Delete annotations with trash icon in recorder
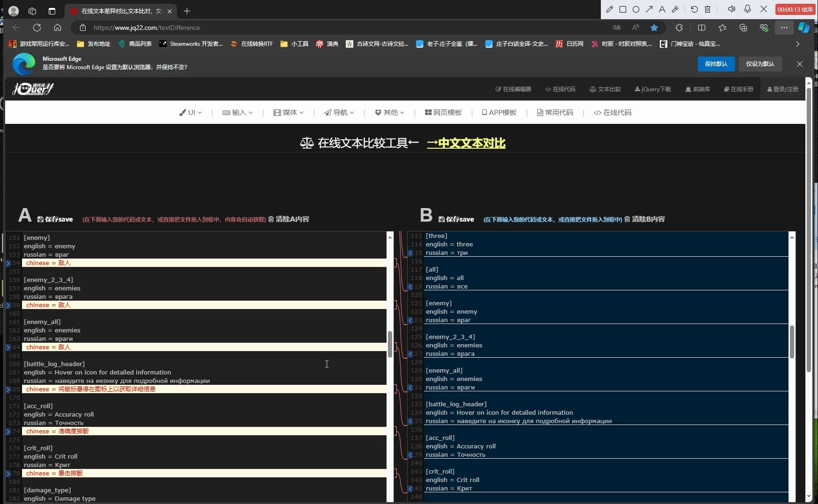The image size is (818, 504). 708,9
